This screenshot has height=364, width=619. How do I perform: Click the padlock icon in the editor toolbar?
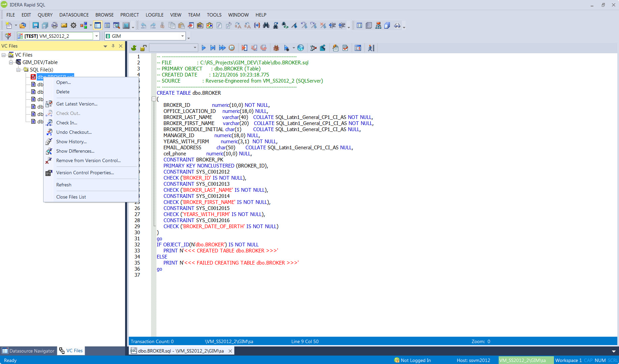point(143,48)
